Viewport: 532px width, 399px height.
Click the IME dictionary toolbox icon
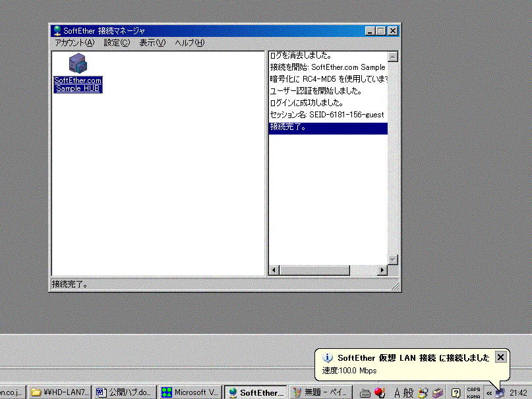coord(437,392)
